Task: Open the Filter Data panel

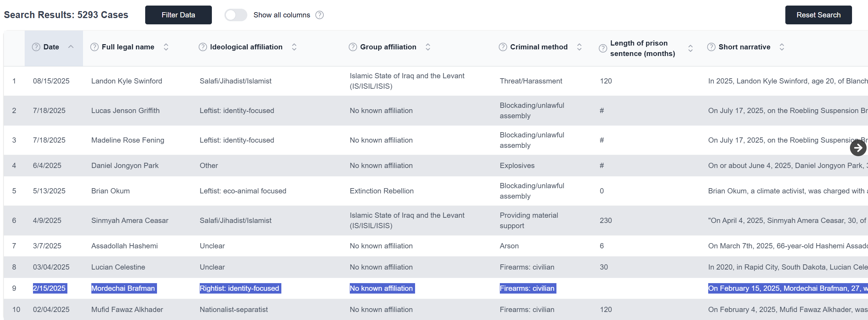Action: [x=178, y=15]
